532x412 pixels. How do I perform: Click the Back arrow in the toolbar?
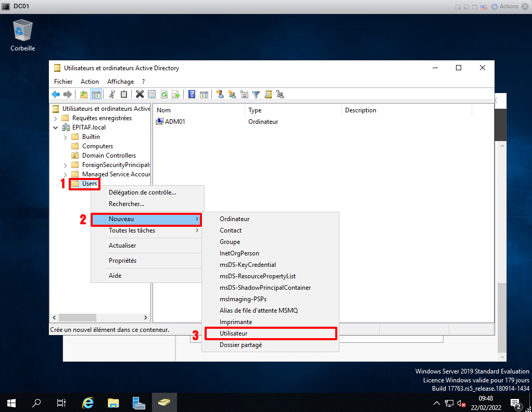pyautogui.click(x=56, y=94)
